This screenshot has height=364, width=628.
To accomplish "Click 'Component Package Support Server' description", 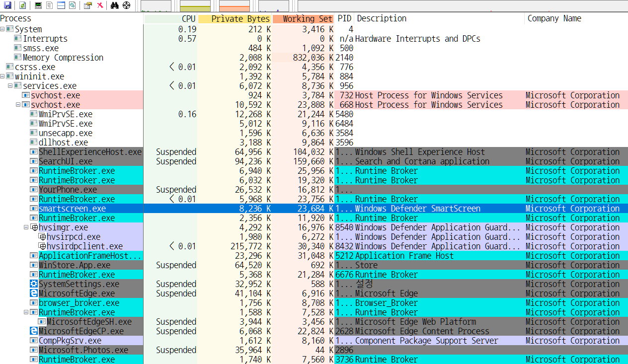I will point(426,341).
